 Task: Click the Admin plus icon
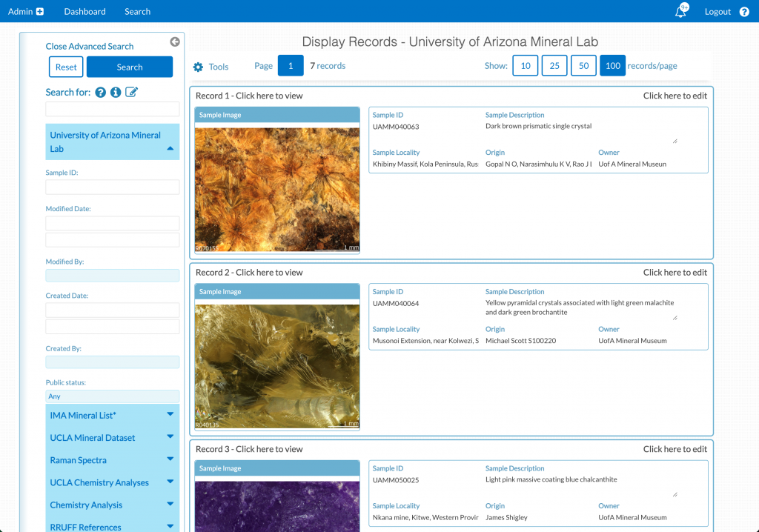40,12
